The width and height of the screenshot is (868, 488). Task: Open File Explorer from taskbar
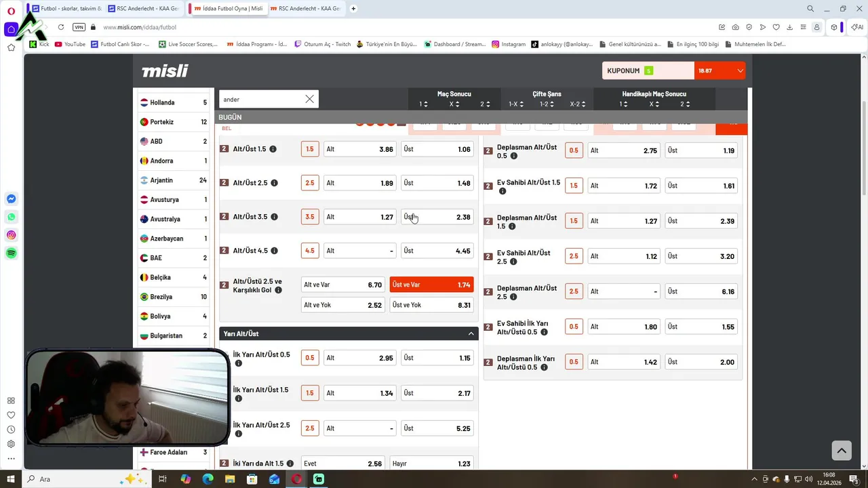tap(230, 479)
